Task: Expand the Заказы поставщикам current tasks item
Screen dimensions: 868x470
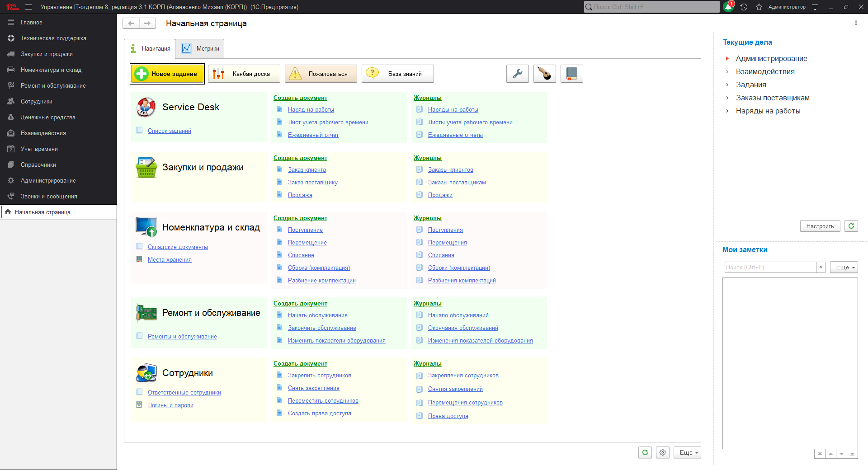Action: tap(727, 98)
